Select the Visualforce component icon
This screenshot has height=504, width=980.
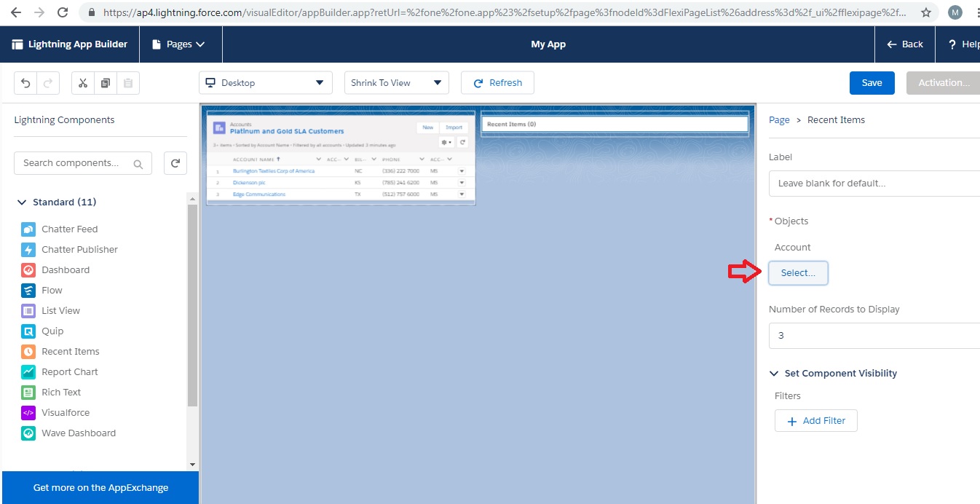pos(28,412)
